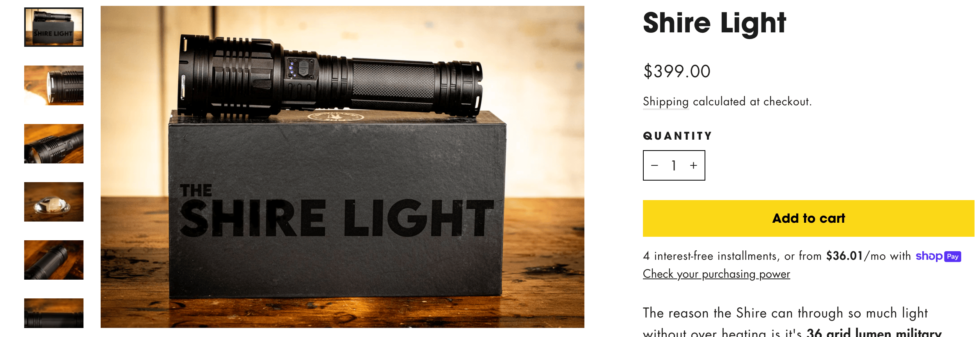980x337 pixels.
Task: Select the Shire Light box thumbnail
Action: tap(54, 27)
